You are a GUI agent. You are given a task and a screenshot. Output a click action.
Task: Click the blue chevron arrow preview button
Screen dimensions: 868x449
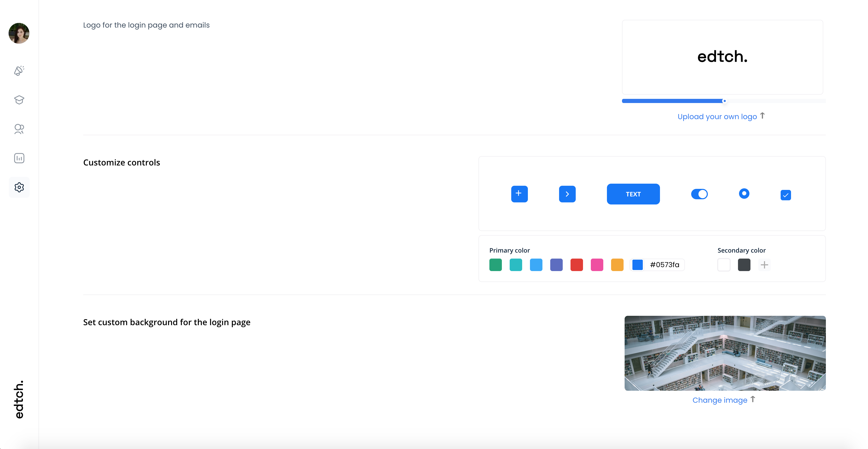tap(567, 194)
